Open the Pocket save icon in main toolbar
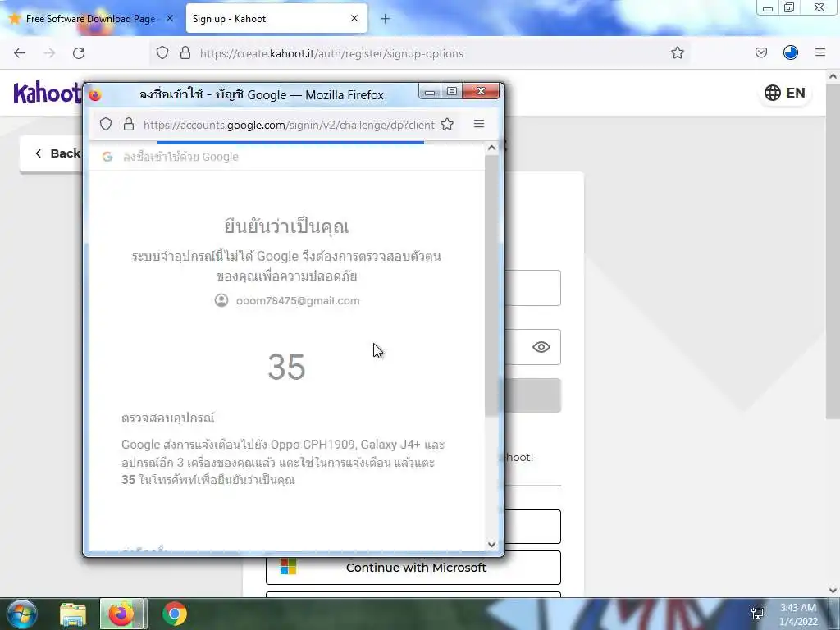The image size is (840, 630). tap(760, 52)
